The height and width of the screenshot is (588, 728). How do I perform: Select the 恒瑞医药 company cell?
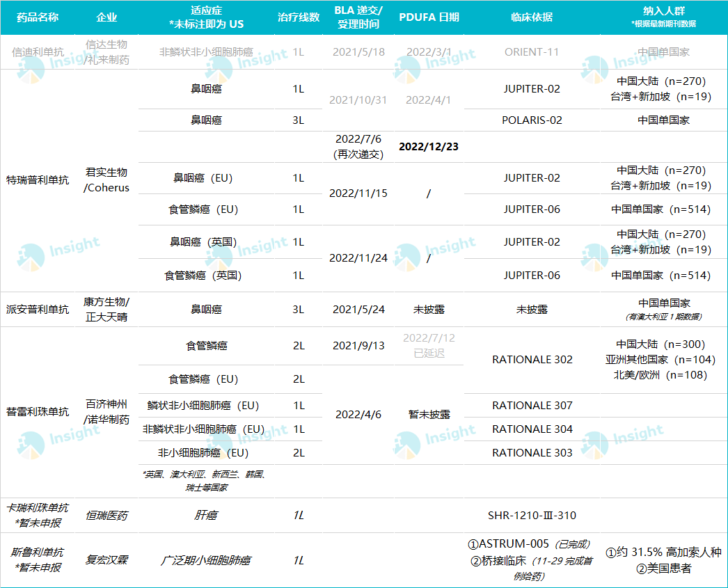(x=106, y=516)
